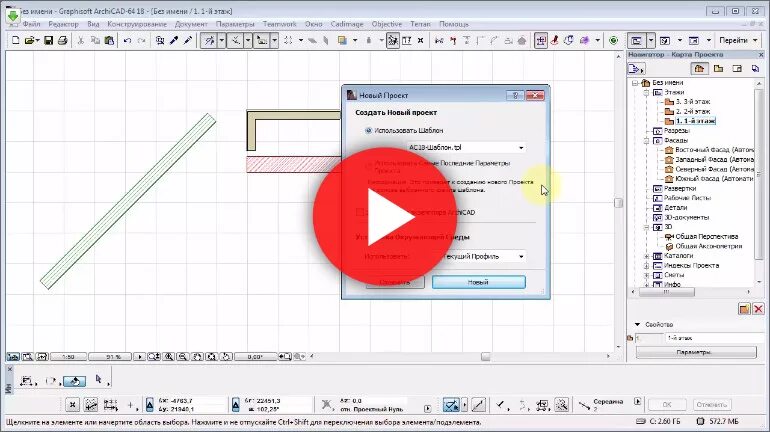
Task: Click green download arrow icon
Action: 13,16
